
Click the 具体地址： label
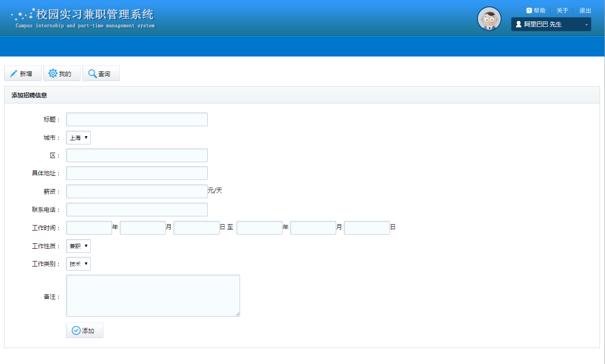[x=46, y=174]
